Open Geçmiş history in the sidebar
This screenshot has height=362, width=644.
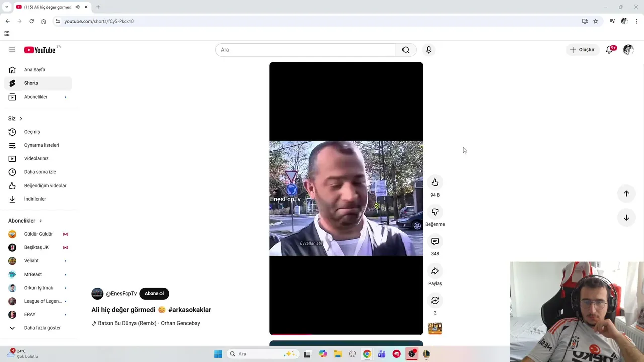coord(38,132)
